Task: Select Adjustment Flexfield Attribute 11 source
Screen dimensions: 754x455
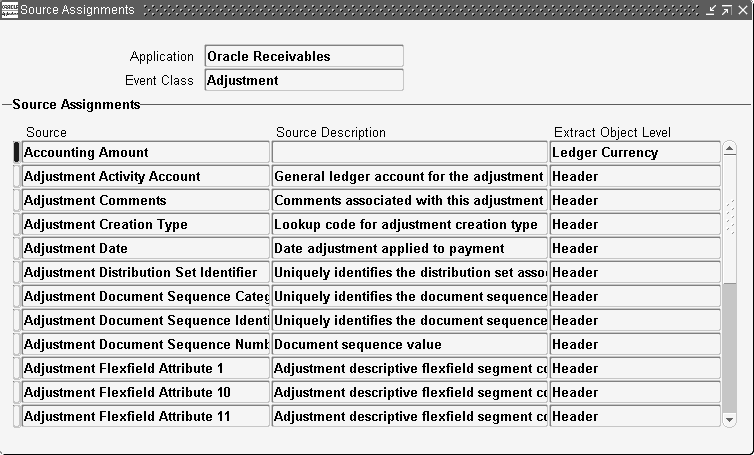Action: 146,417
